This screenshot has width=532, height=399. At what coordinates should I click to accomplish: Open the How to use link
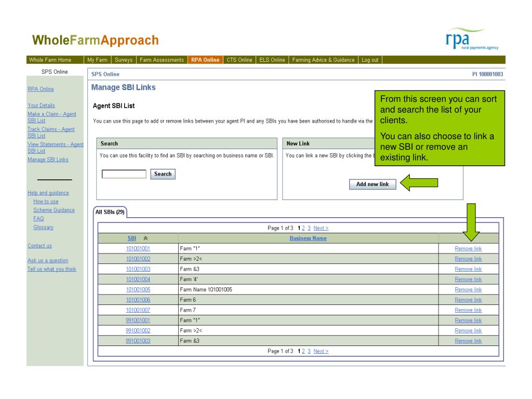pyautogui.click(x=46, y=201)
